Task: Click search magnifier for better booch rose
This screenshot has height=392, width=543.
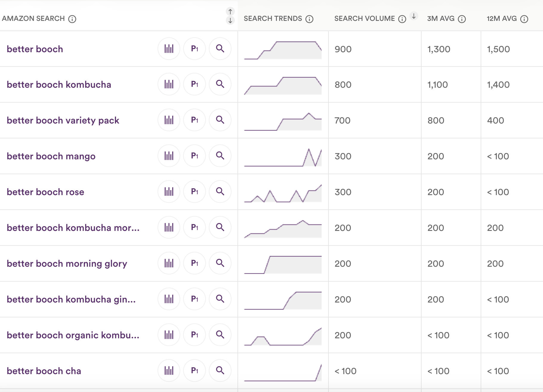Action: point(220,192)
